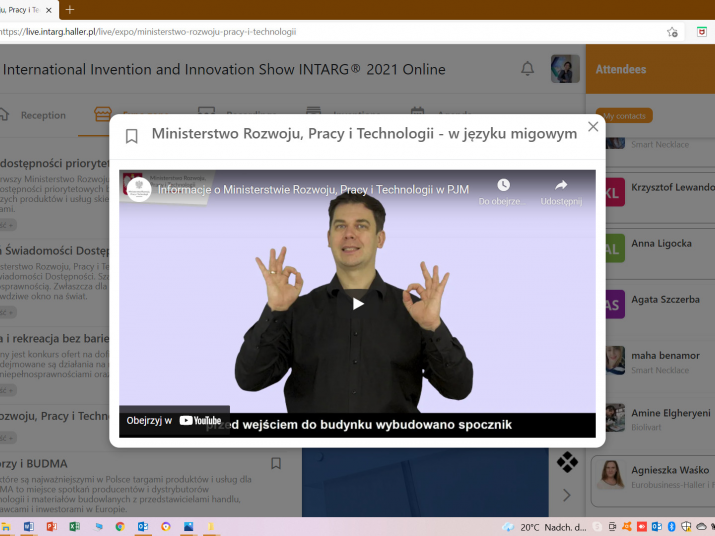Click the My contacts button
Viewport: 715px width, 536px height.
(x=624, y=116)
